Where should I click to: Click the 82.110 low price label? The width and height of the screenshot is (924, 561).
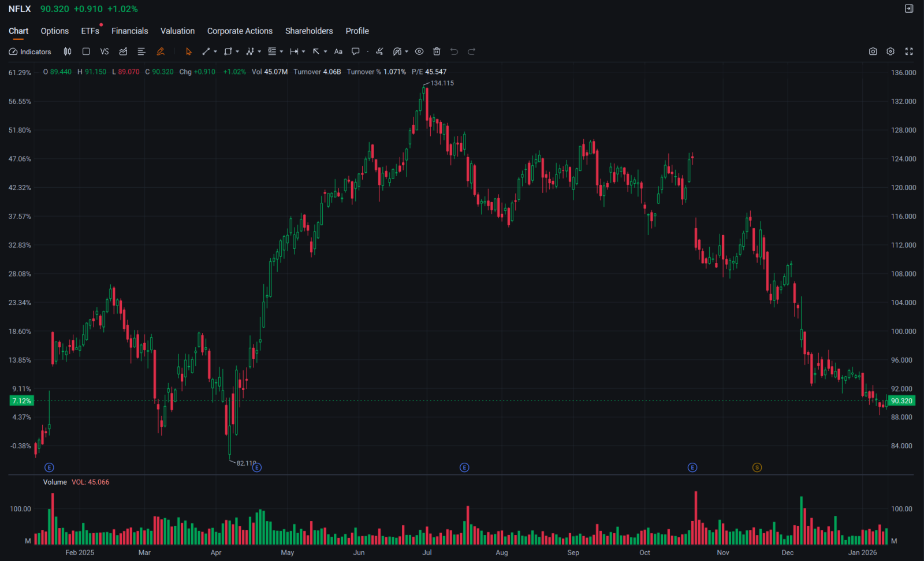(x=246, y=463)
